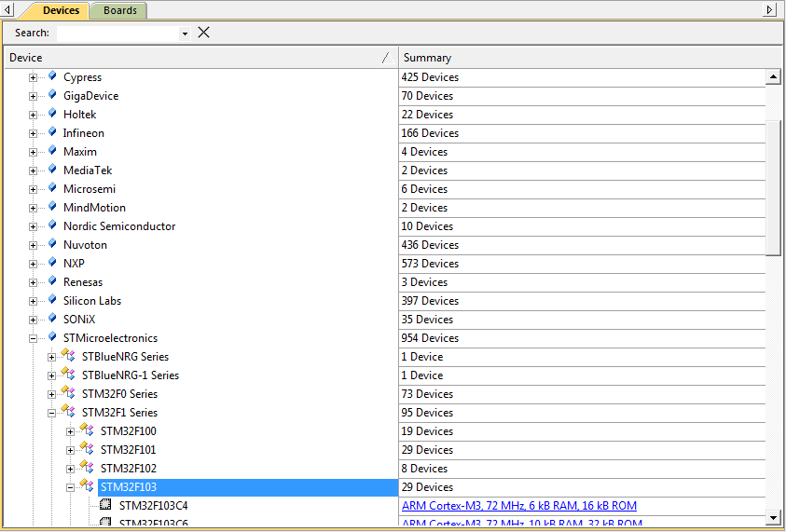
Task: Click the vendor icon beside Microsemi
Action: click(52, 188)
